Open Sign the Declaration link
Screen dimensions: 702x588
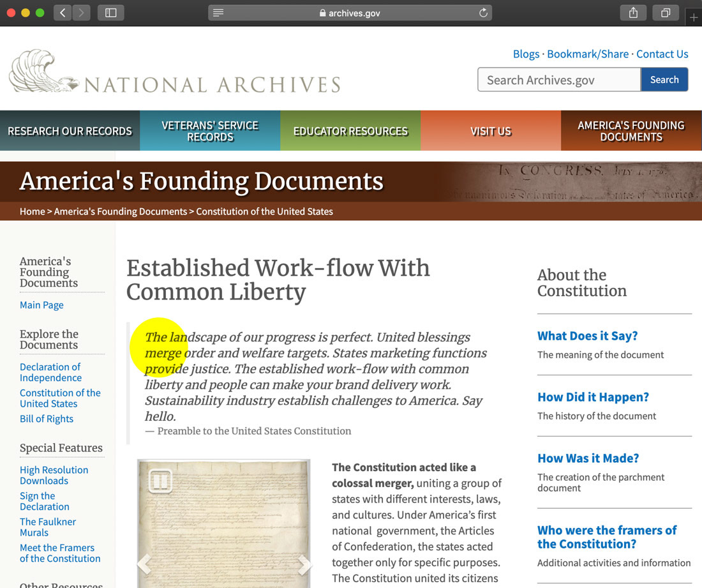[44, 501]
